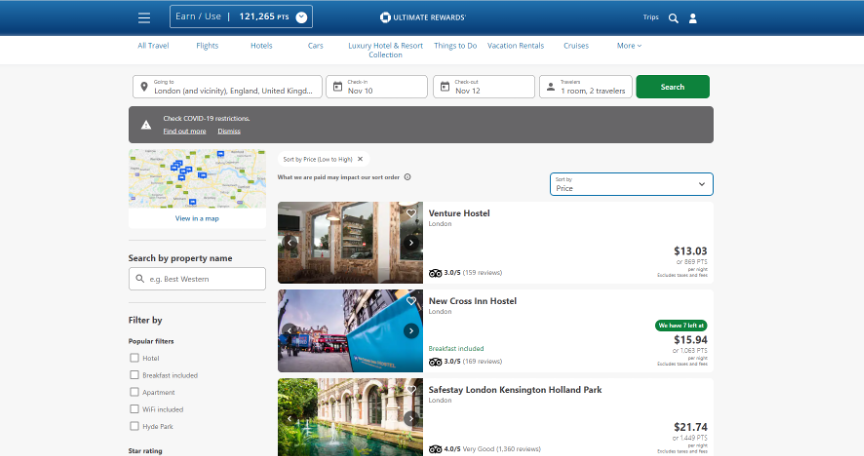This screenshot has width=864, height=456.
Task: Click the search magnifier icon in header
Action: coord(673,18)
